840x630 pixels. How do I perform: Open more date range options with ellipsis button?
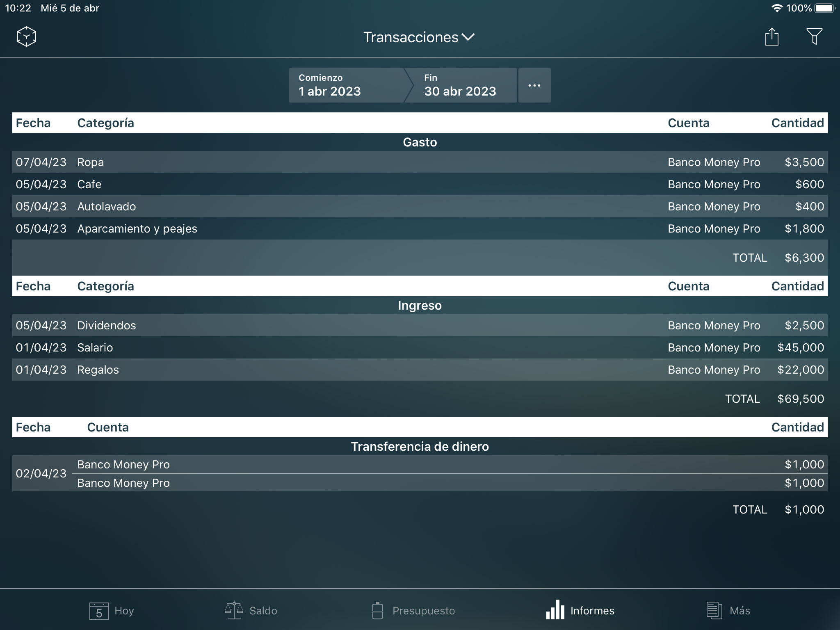(534, 85)
